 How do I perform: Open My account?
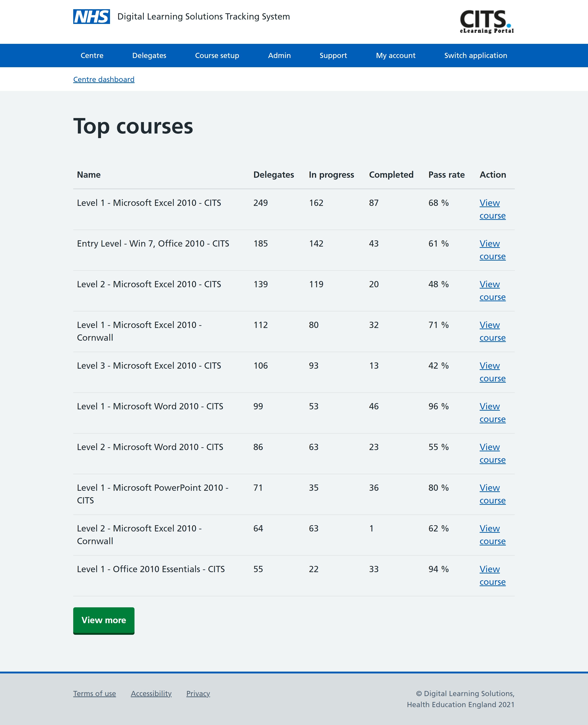point(395,55)
